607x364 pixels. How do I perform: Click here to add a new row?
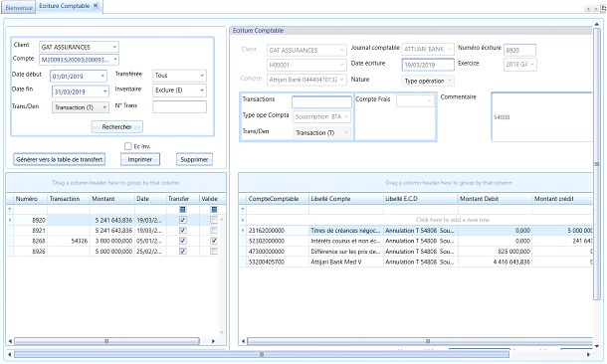[x=453, y=220]
